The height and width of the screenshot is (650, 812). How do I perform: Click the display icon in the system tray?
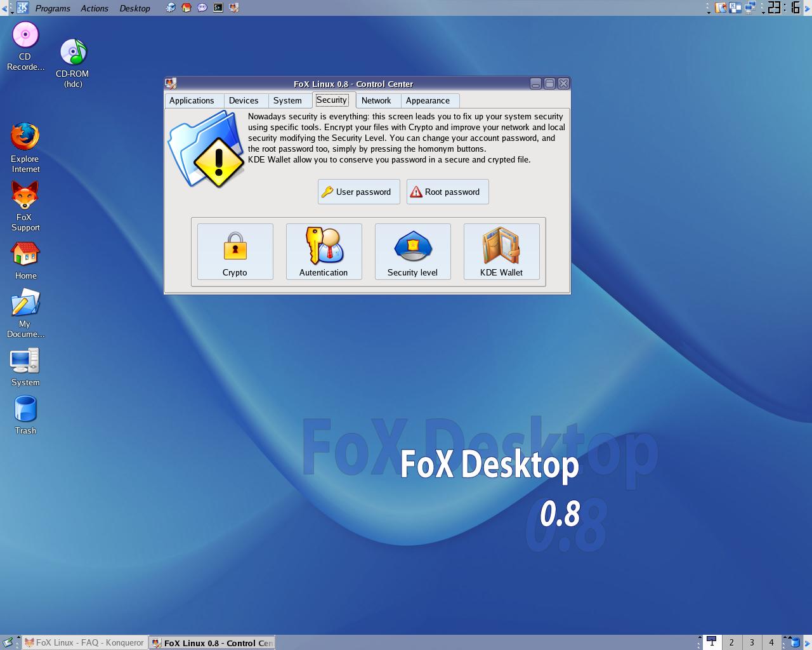tap(721, 8)
